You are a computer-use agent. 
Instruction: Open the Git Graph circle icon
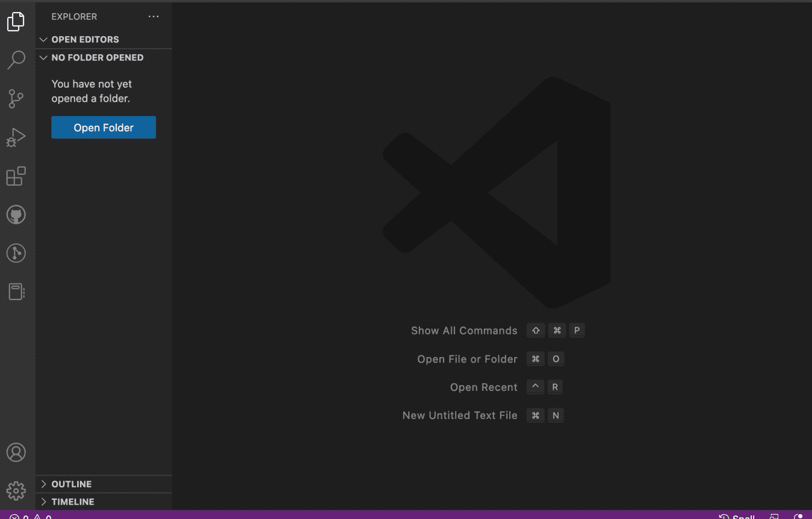[x=16, y=253]
